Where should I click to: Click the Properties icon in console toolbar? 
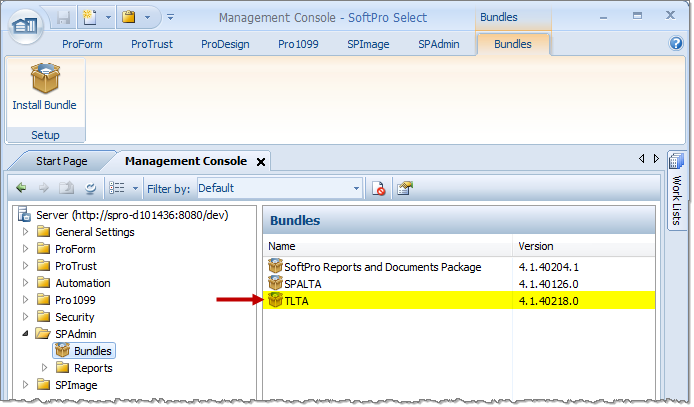(405, 188)
